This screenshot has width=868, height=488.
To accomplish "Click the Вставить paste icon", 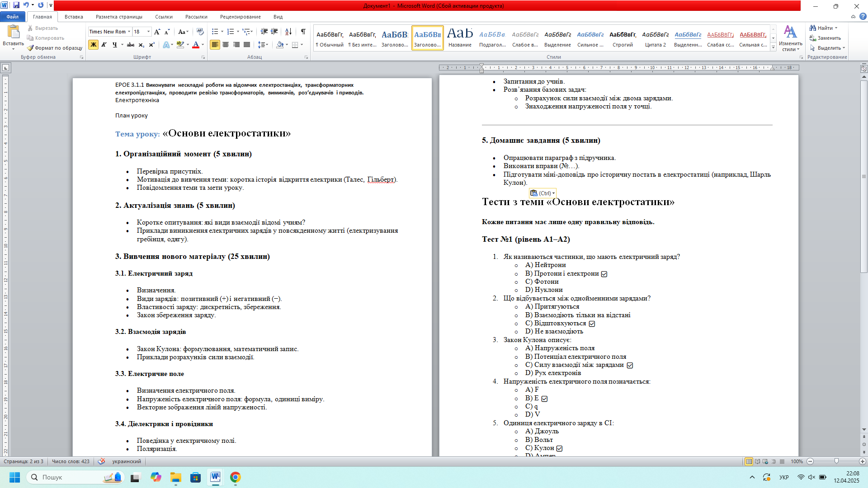I will click(14, 33).
